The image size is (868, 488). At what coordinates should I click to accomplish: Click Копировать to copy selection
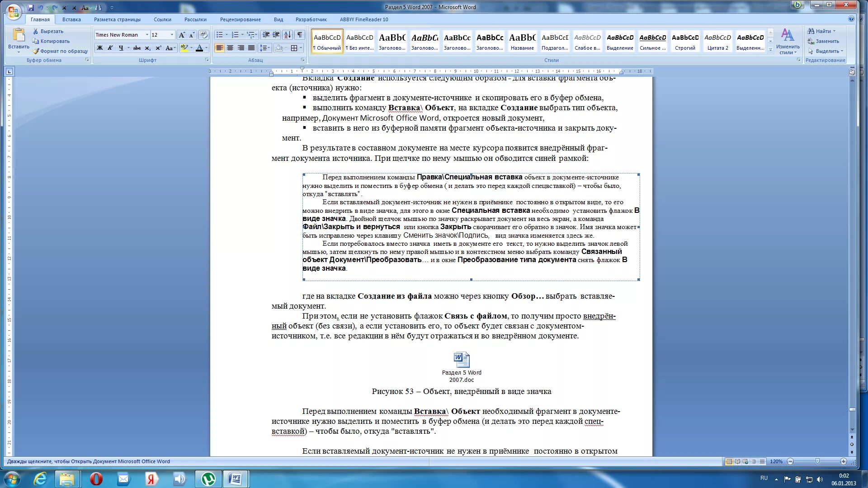coord(51,41)
